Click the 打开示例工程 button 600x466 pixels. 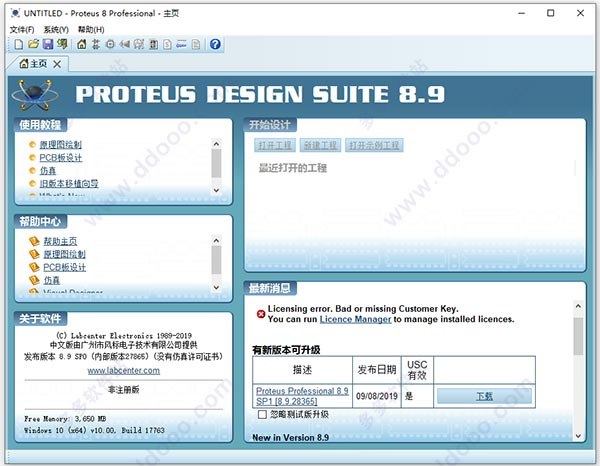click(x=374, y=145)
